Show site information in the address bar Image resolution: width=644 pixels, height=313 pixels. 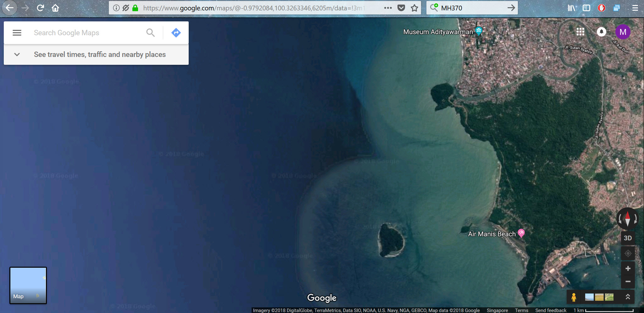(116, 8)
